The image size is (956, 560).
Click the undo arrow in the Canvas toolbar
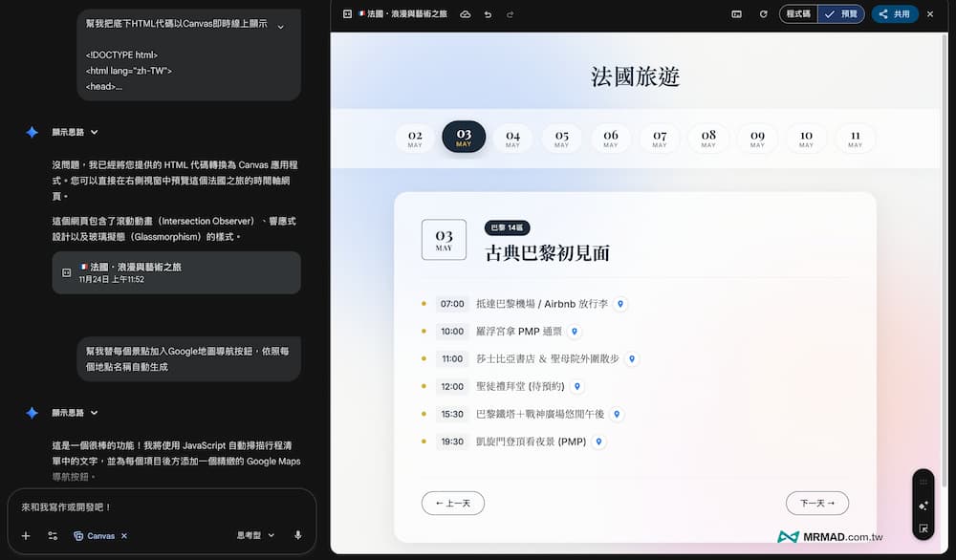pos(488,13)
